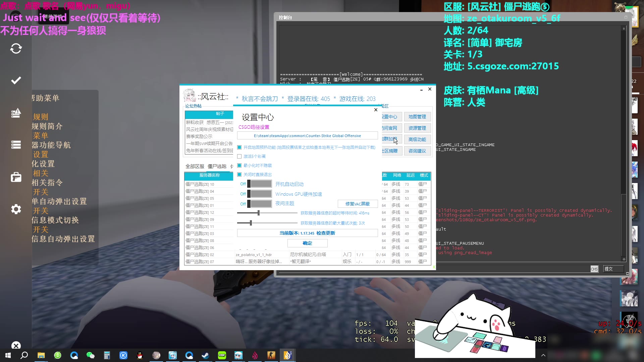The height and width of the screenshot is (362, 644).
Task: Click 修复VAC屏蔽 button
Action: tap(358, 204)
